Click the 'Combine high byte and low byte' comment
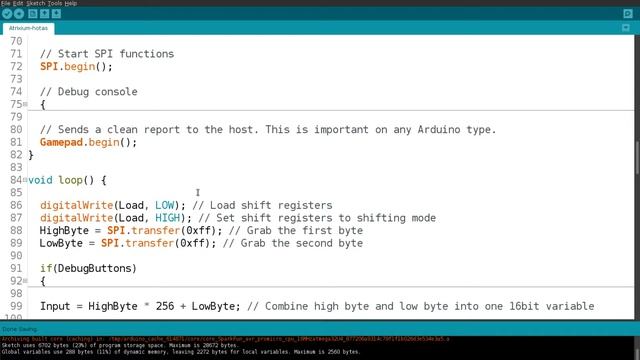The height and width of the screenshot is (360, 640). pos(420,307)
